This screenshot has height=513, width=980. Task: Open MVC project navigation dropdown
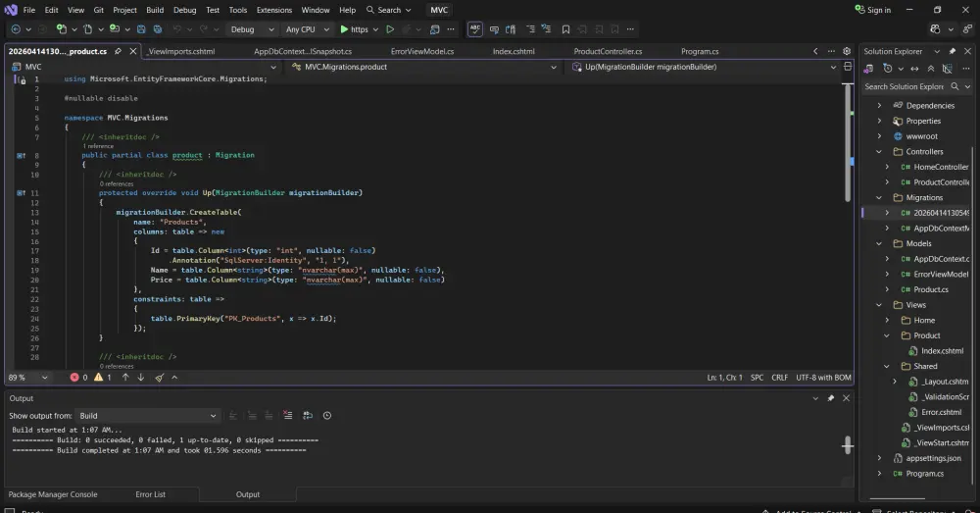pyautogui.click(x=144, y=67)
